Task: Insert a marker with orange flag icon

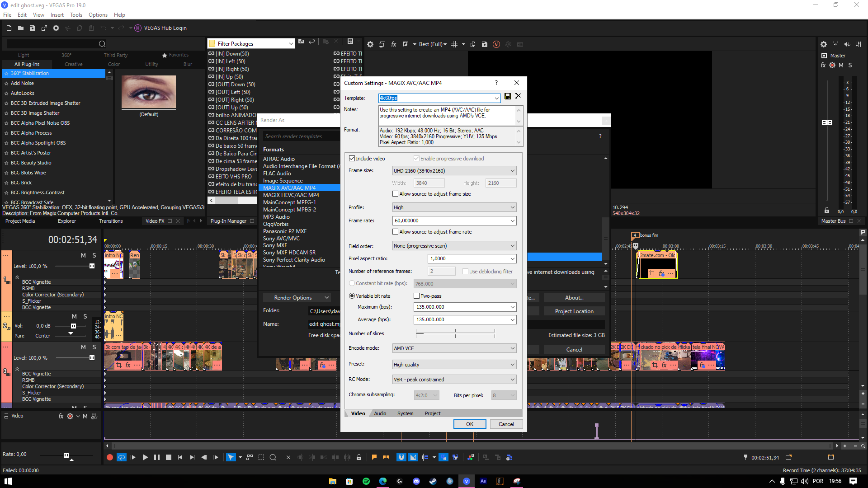Action: coord(374,457)
